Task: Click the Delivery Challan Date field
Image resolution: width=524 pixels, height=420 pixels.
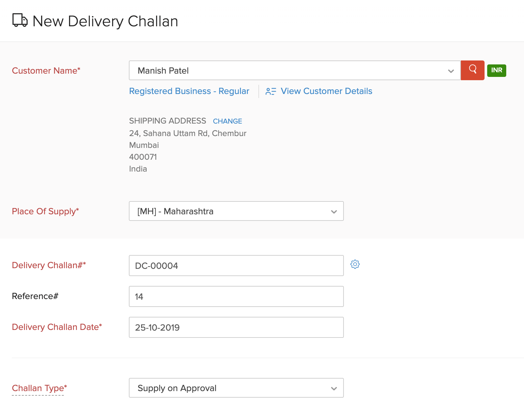Action: point(236,327)
